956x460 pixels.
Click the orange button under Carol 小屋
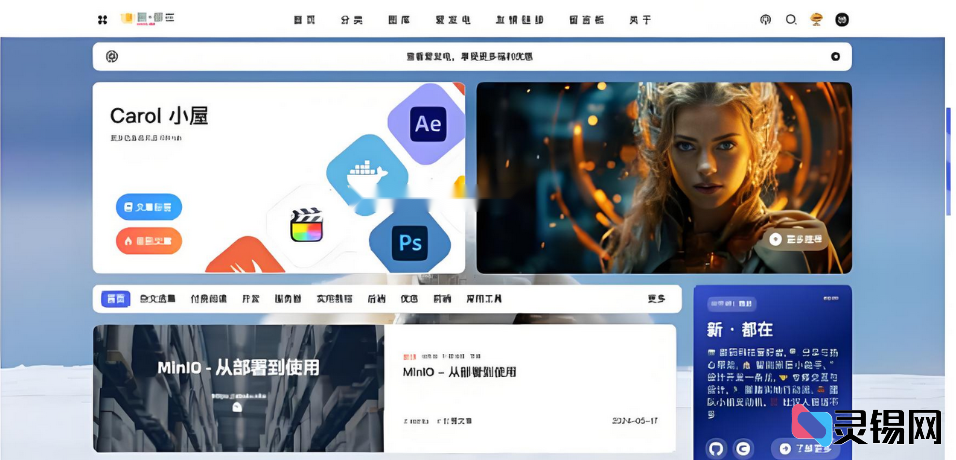click(x=148, y=241)
